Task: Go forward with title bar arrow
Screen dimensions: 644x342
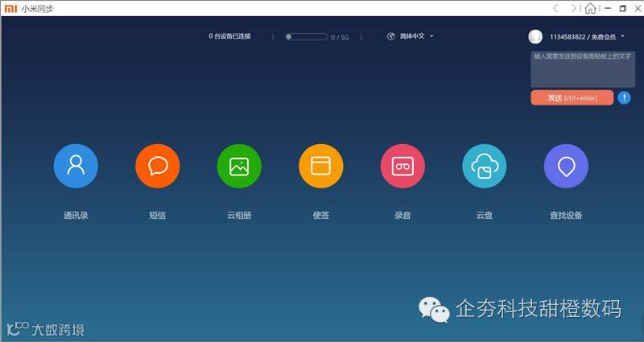Action: click(573, 8)
